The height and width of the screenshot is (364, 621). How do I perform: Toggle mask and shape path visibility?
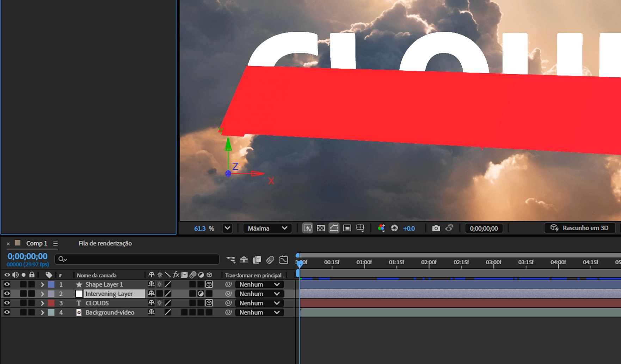click(334, 228)
